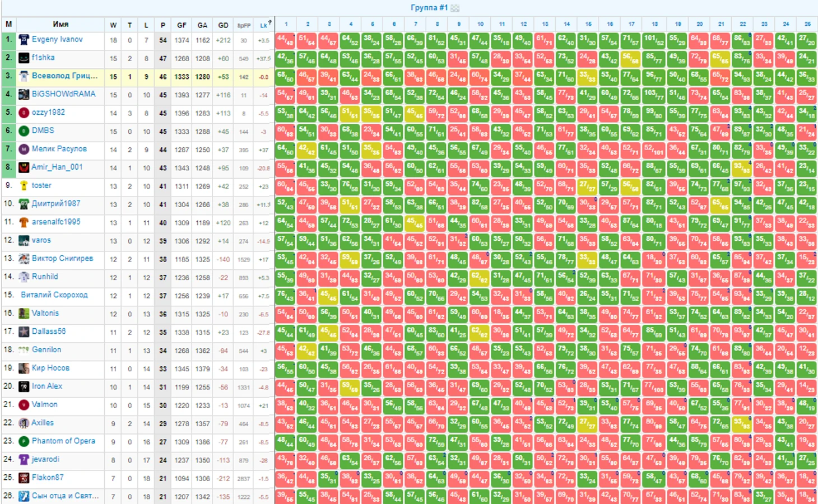Screen dimensions: 818x504
Task: Click jevarodi's purple avatar
Action: (24, 460)
